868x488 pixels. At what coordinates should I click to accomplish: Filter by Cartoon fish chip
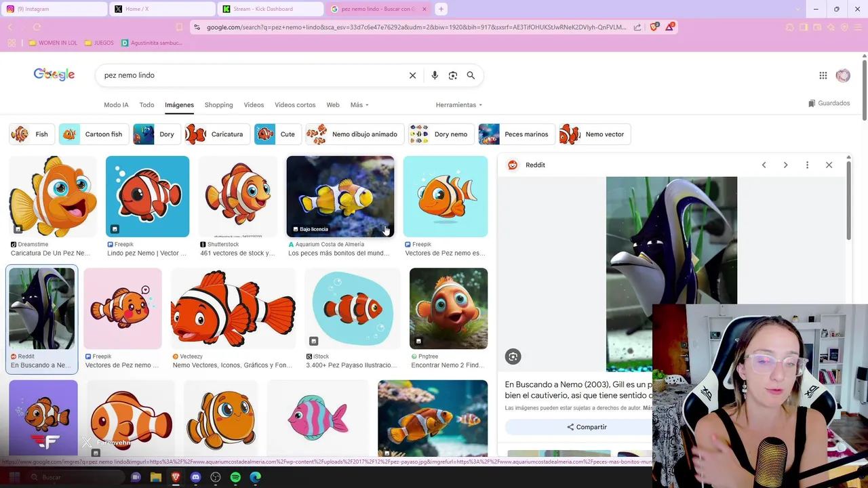94,134
